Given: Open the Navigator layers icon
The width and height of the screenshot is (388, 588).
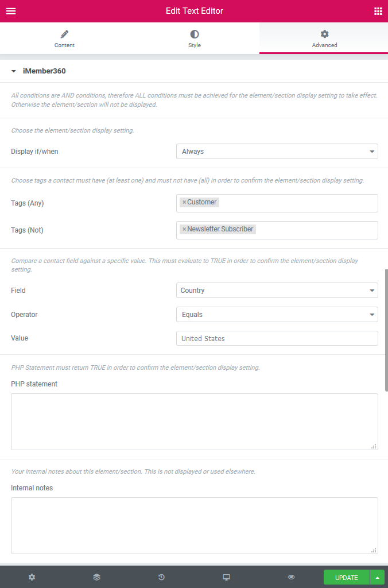Looking at the screenshot, I should (x=96, y=577).
